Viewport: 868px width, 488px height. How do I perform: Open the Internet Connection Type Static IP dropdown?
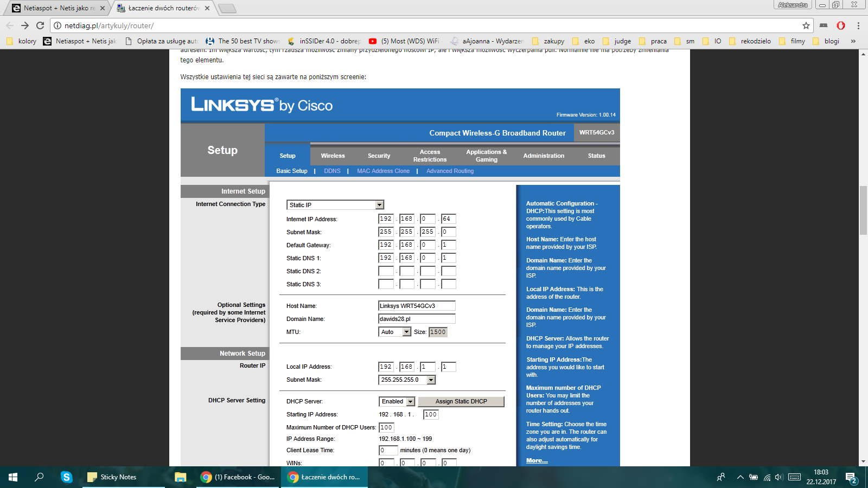click(x=335, y=205)
